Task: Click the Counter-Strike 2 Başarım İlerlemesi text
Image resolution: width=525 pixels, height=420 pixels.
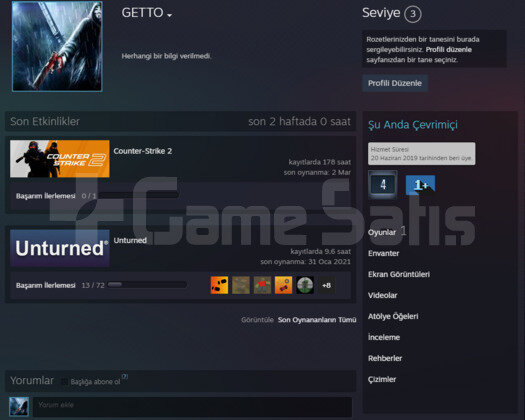Action: tap(46, 196)
